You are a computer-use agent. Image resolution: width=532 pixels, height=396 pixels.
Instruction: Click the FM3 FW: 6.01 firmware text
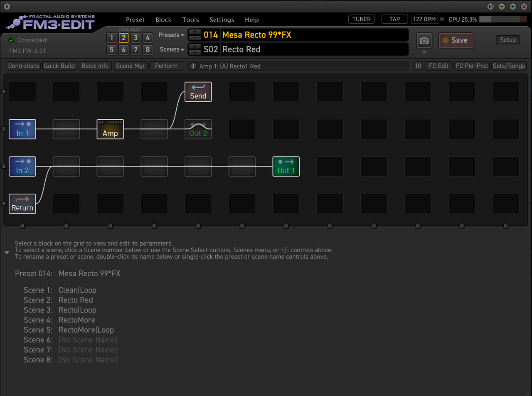pyautogui.click(x=27, y=51)
